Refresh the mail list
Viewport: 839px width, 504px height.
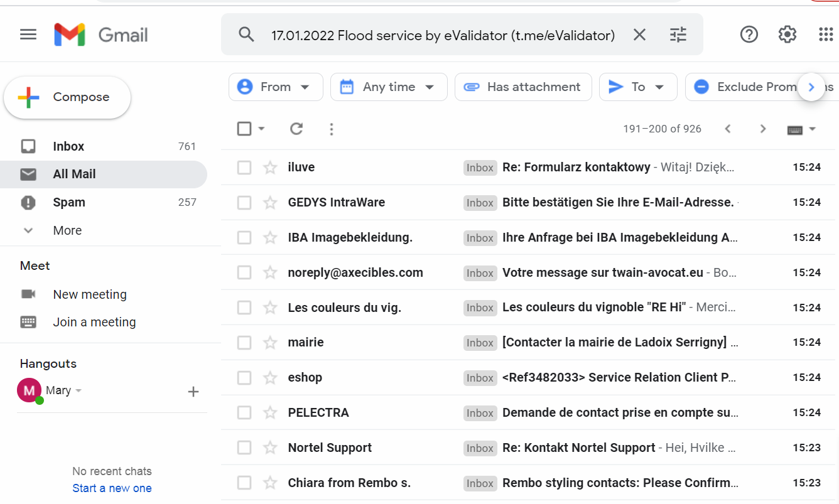(x=296, y=129)
